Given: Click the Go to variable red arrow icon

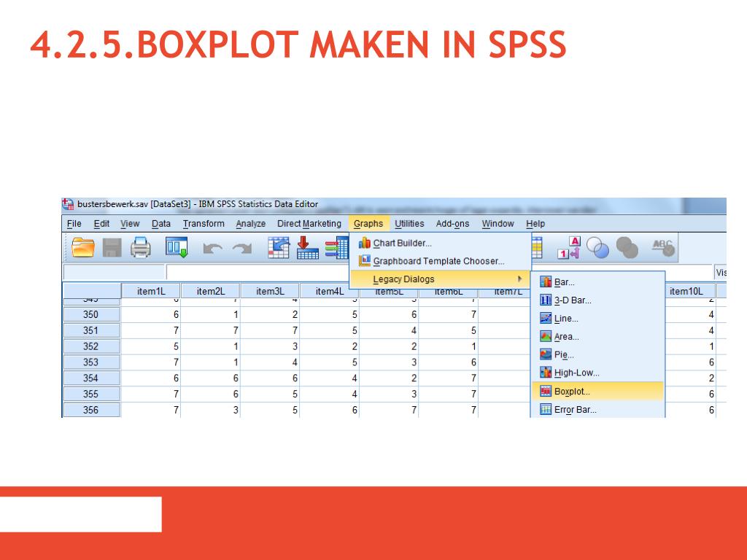Looking at the screenshot, I should 307,248.
